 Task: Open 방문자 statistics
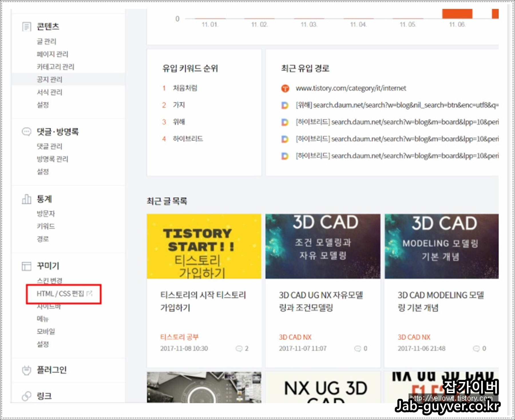click(x=46, y=213)
